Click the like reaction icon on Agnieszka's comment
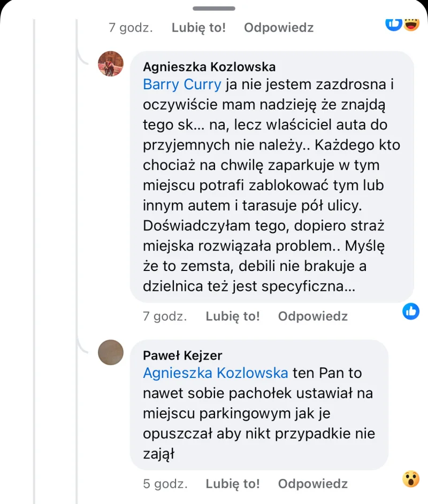428x504 pixels. pyautogui.click(x=411, y=311)
